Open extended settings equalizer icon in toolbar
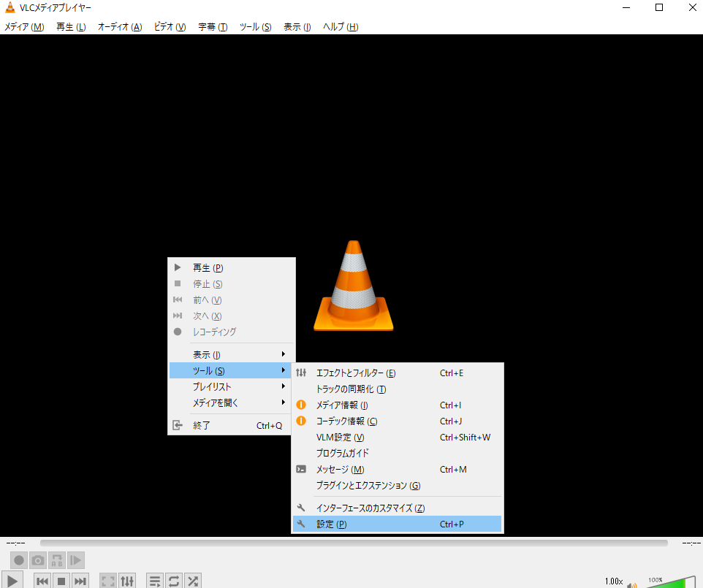703x588 pixels. coord(127,581)
